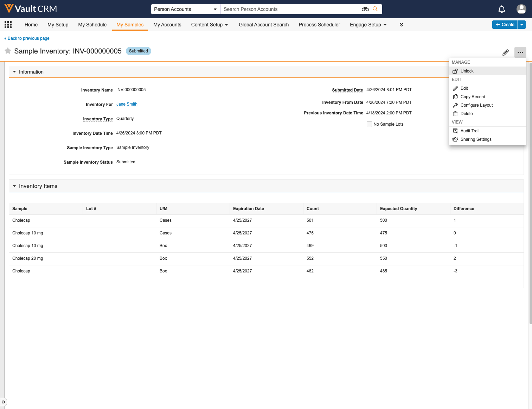Click the orange magnifier search icon
The image size is (532, 409).
click(375, 9)
